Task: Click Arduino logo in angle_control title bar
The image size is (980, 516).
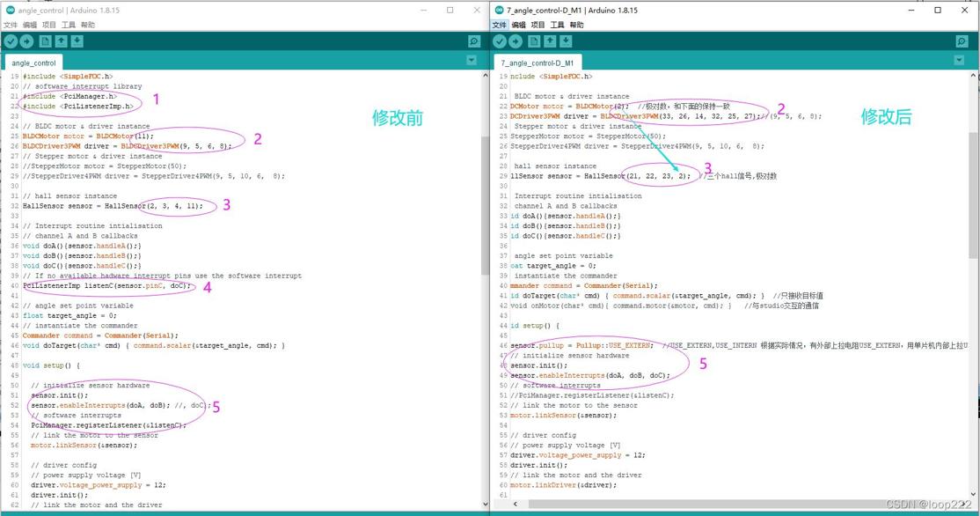Action: click(x=10, y=10)
